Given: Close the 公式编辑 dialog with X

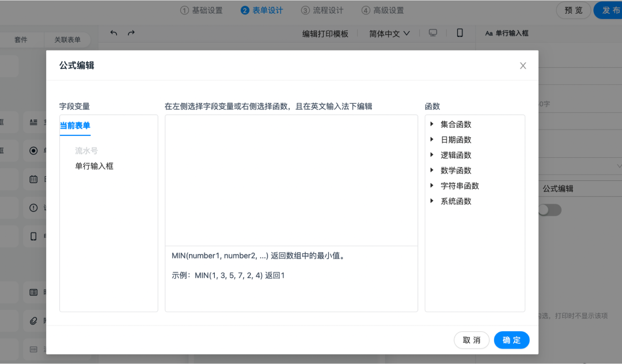Looking at the screenshot, I should click(x=523, y=66).
